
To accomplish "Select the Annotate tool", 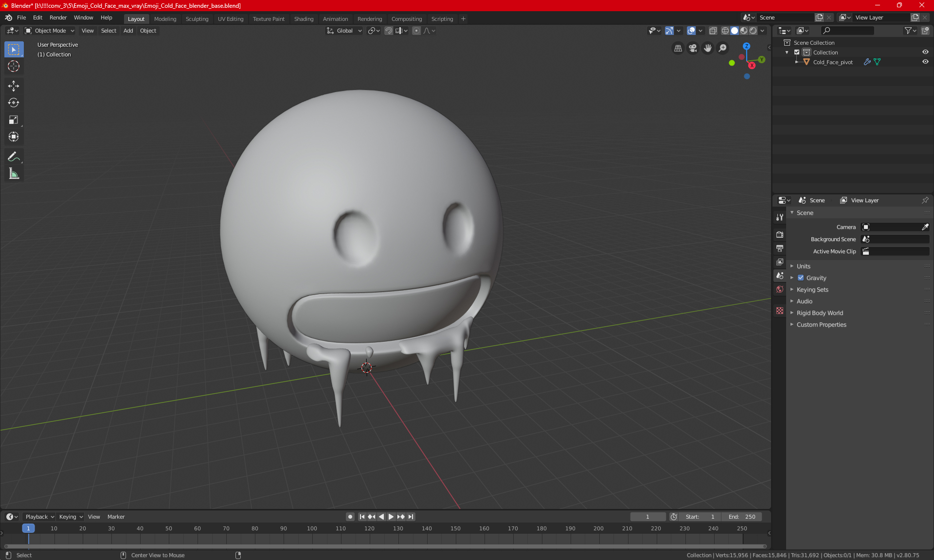I will tap(14, 157).
